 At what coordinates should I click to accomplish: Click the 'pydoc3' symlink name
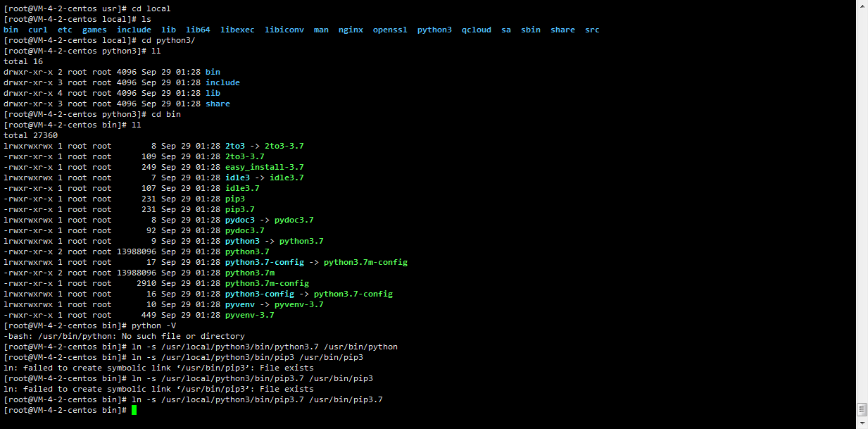pos(240,220)
